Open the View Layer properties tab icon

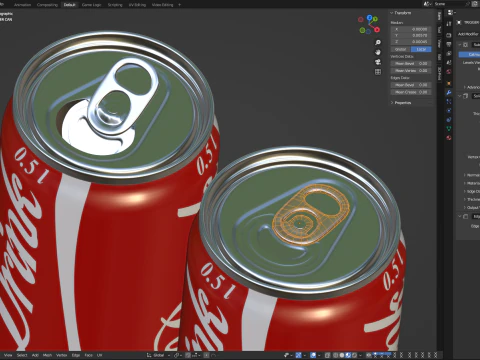[449, 53]
